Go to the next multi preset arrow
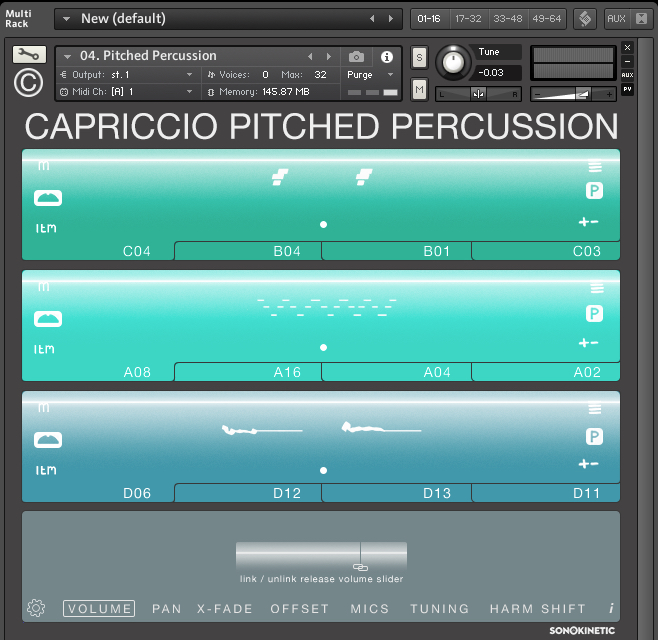 click(391, 19)
